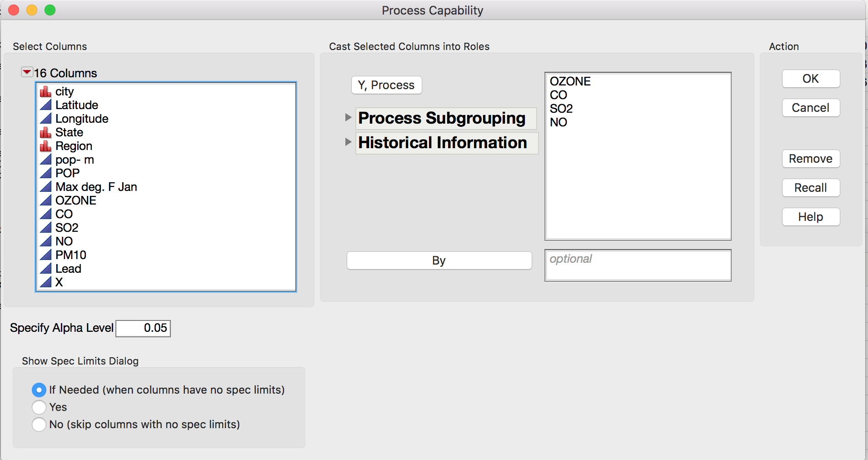868x460 pixels.
Task: Click the Specify Alpha Level field
Action: [143, 328]
